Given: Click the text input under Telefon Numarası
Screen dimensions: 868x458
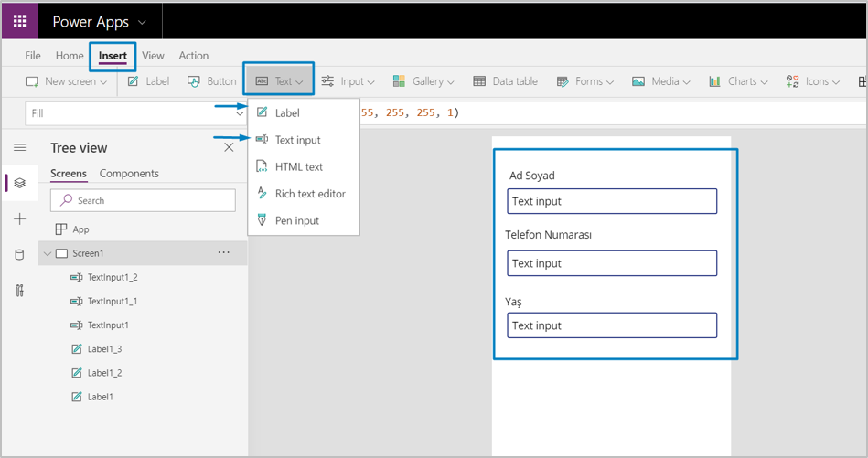Looking at the screenshot, I should [x=612, y=263].
